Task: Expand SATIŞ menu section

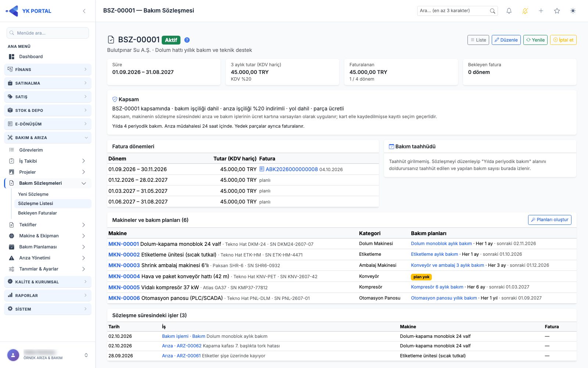Action: pyautogui.click(x=48, y=97)
